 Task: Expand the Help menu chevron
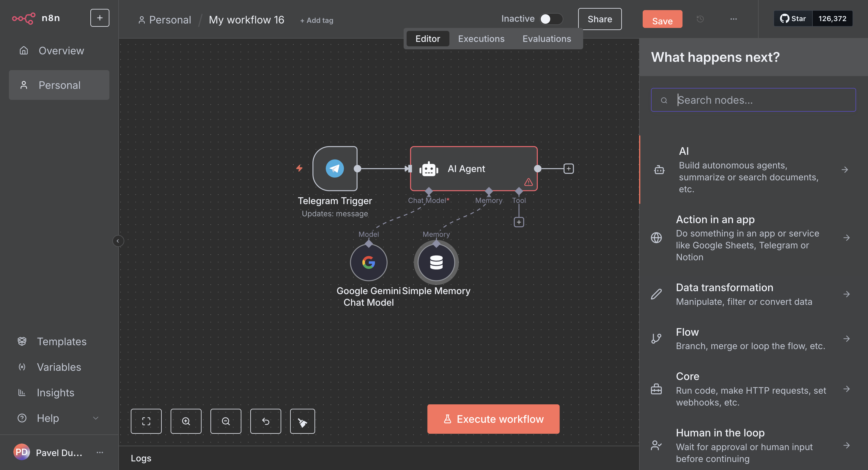(x=96, y=418)
